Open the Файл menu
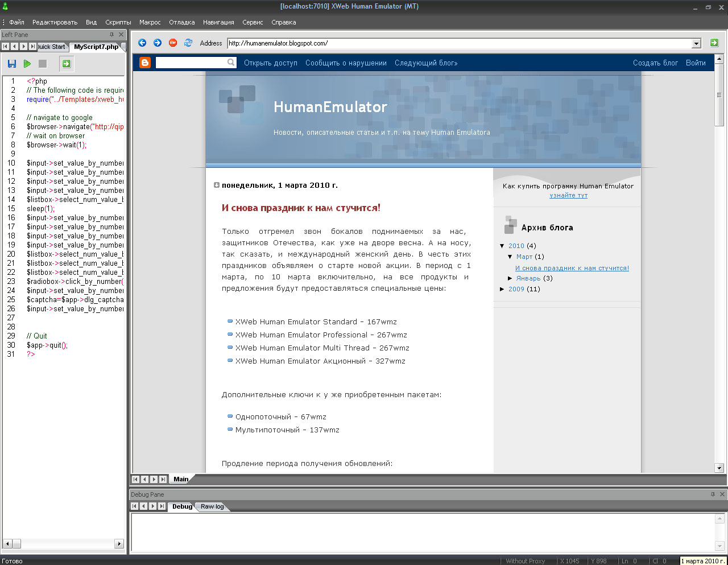The image size is (728, 565). point(16,22)
